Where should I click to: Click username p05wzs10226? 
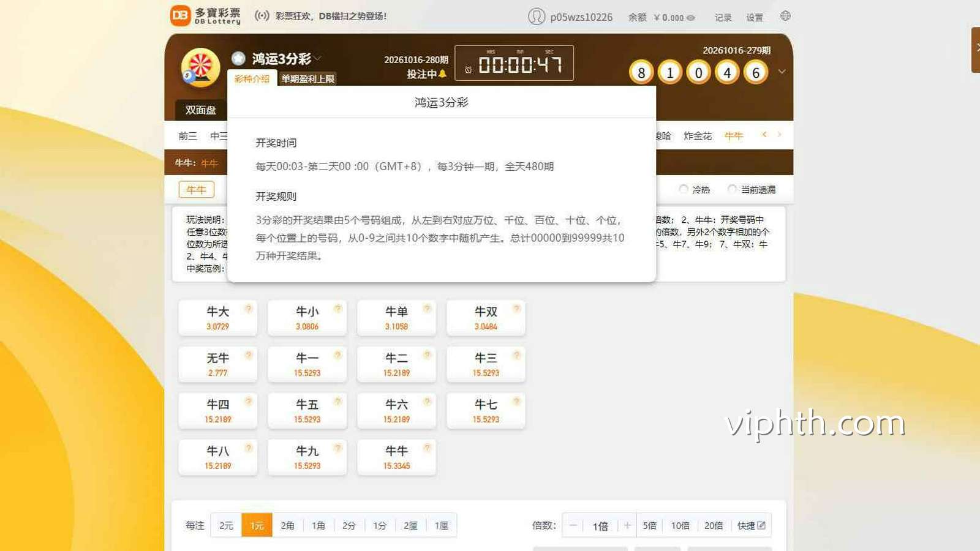point(581,17)
